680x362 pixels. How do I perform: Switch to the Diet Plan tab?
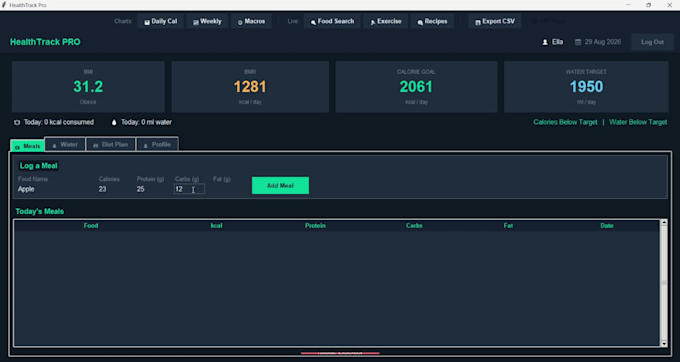111,144
